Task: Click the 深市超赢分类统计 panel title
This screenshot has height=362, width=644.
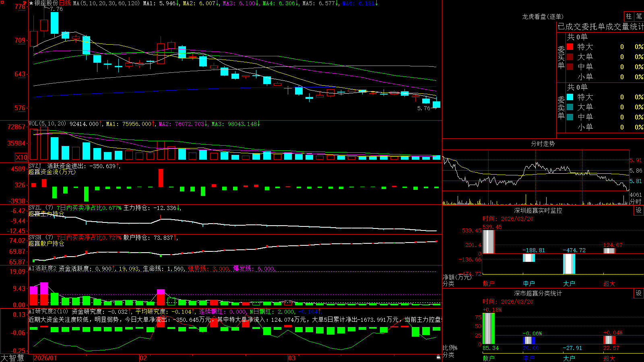Action: [x=538, y=293]
